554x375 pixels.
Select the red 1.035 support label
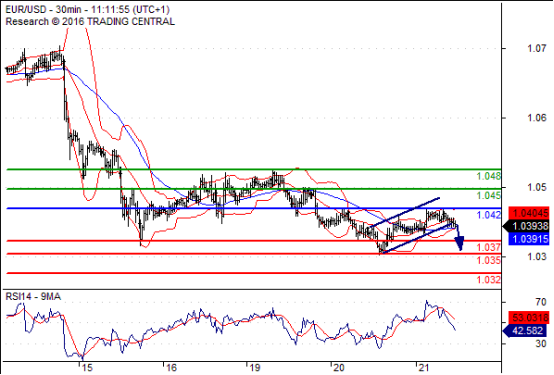489,260
